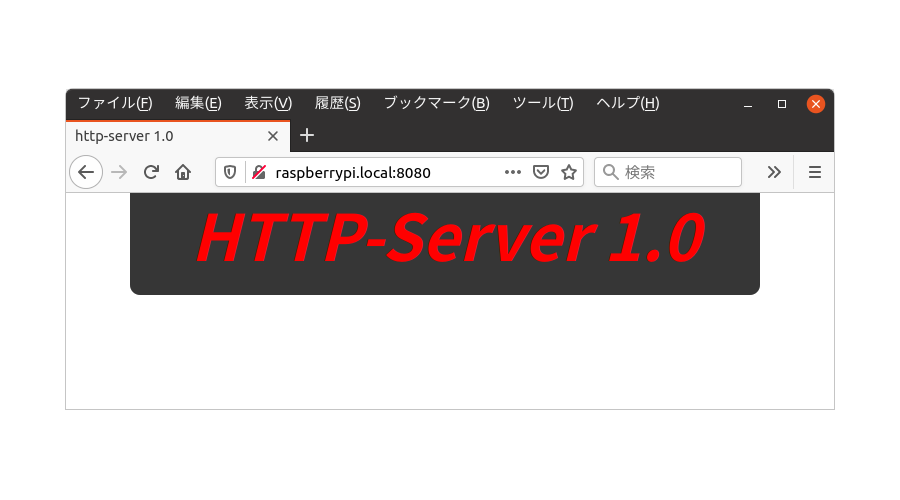Open a new tab with plus
Viewport: 900px width, 500px height.
coord(307,135)
